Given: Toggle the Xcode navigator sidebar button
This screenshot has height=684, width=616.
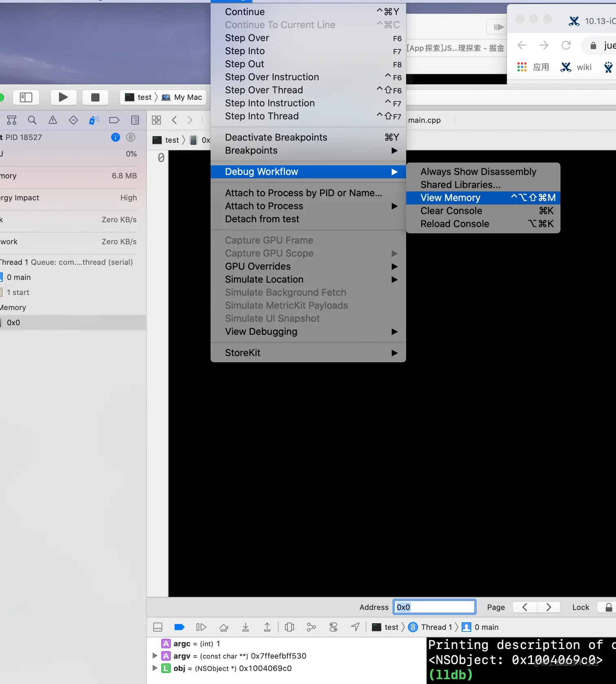Looking at the screenshot, I should pyautogui.click(x=26, y=97).
